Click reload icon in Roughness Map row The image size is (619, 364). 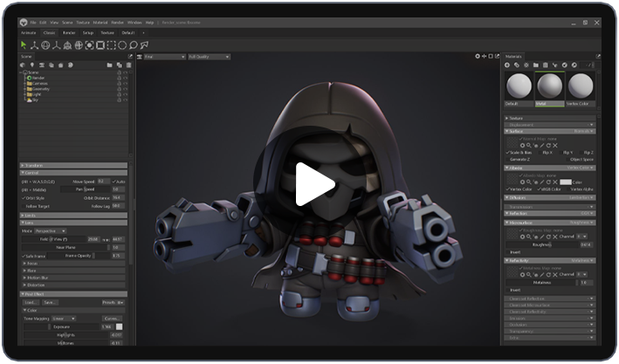[548, 237]
